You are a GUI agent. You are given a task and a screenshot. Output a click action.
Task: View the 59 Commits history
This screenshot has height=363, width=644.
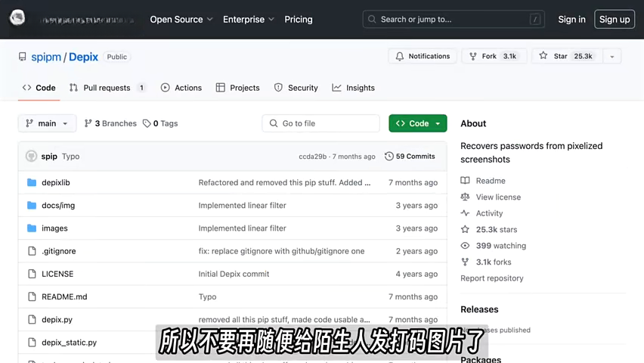pyautogui.click(x=410, y=157)
